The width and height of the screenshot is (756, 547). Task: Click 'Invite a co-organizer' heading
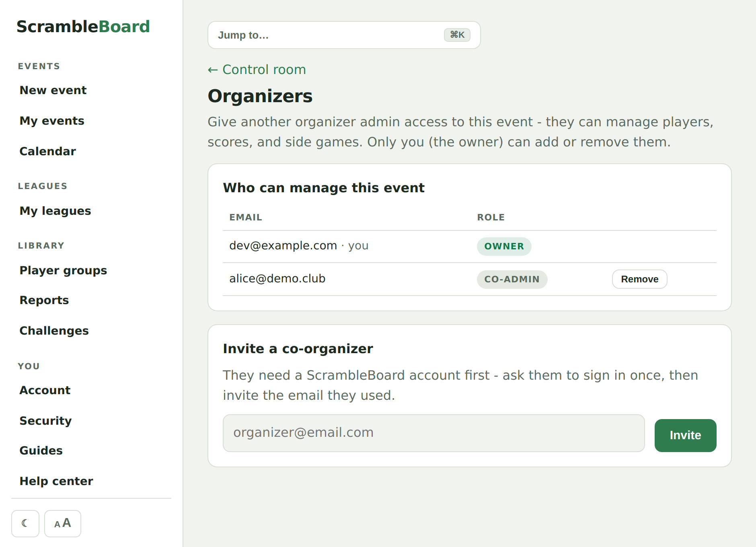(x=298, y=349)
